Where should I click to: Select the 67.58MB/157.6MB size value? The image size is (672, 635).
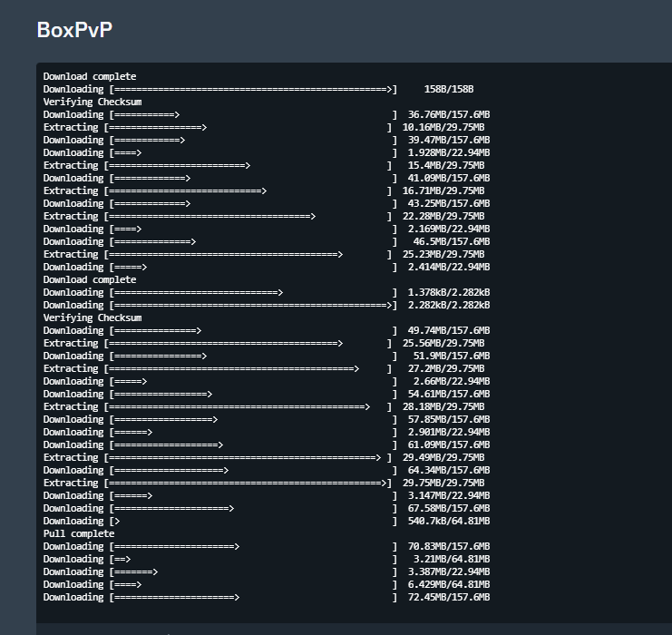click(449, 509)
